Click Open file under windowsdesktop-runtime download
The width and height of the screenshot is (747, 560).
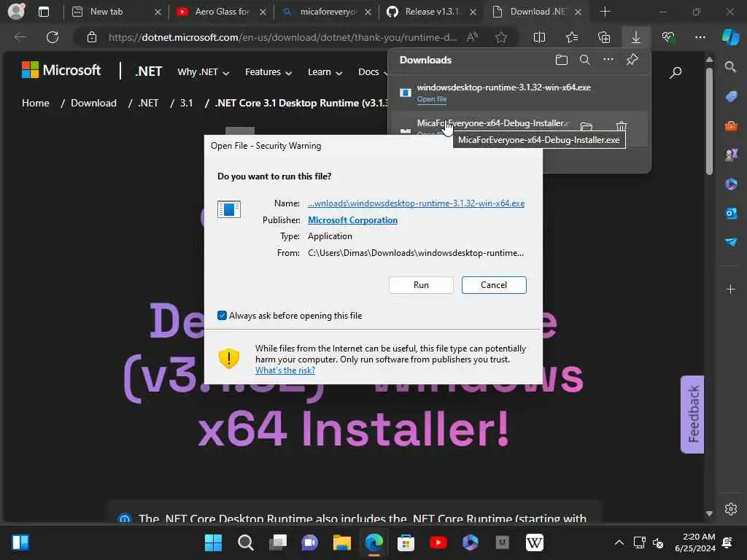coord(432,99)
